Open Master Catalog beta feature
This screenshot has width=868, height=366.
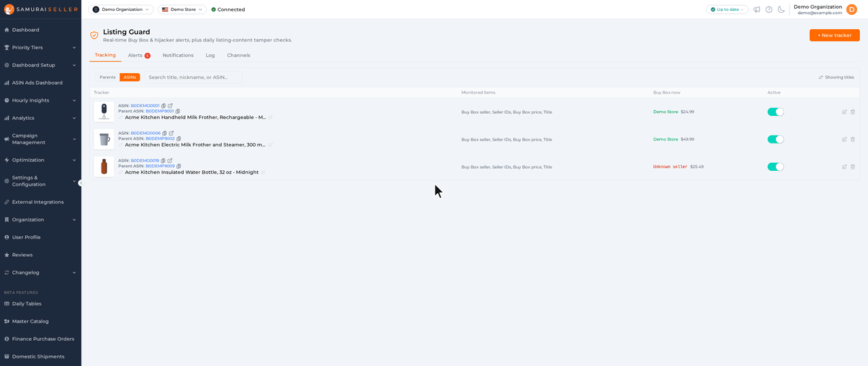click(41, 321)
